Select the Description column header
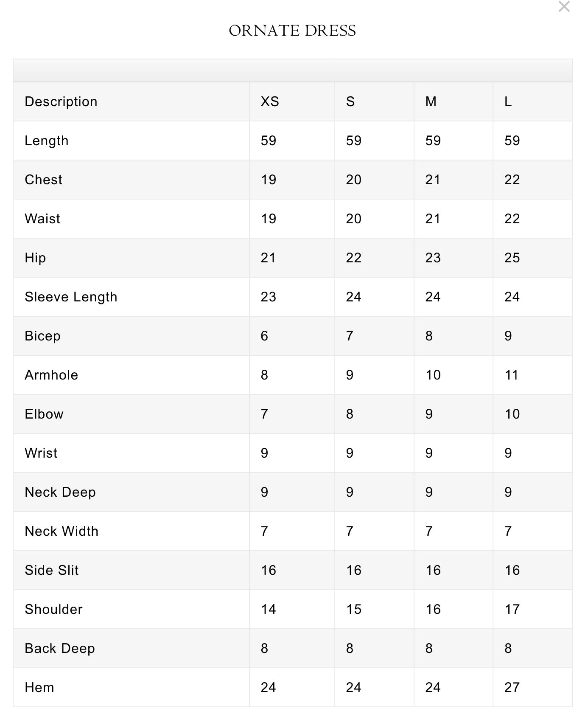The height and width of the screenshot is (720, 588). (61, 102)
